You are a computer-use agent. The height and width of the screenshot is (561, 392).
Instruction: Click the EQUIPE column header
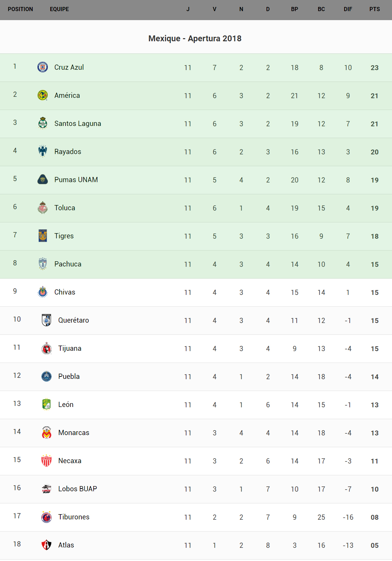pos(59,9)
